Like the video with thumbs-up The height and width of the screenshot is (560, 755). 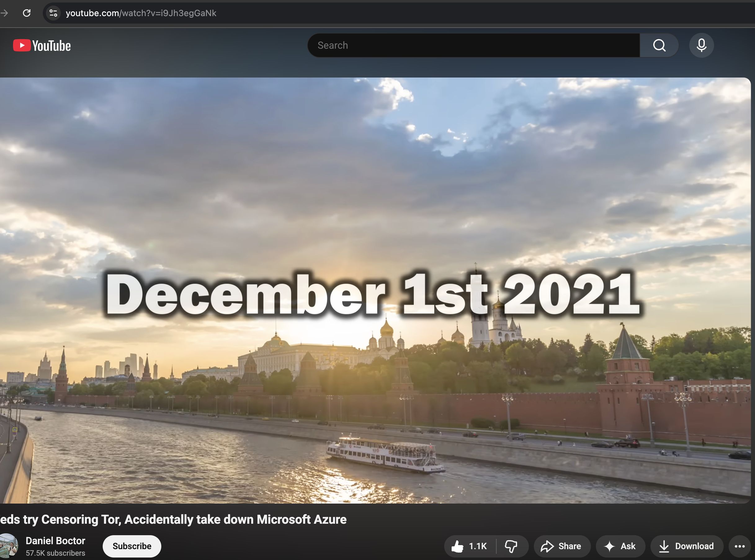click(470, 546)
